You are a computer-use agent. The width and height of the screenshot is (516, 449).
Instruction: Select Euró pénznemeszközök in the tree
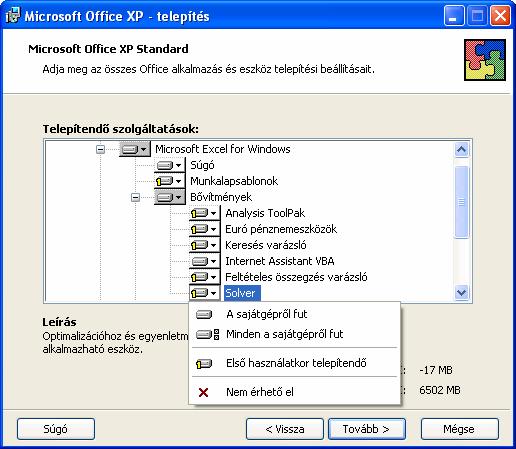point(281,229)
